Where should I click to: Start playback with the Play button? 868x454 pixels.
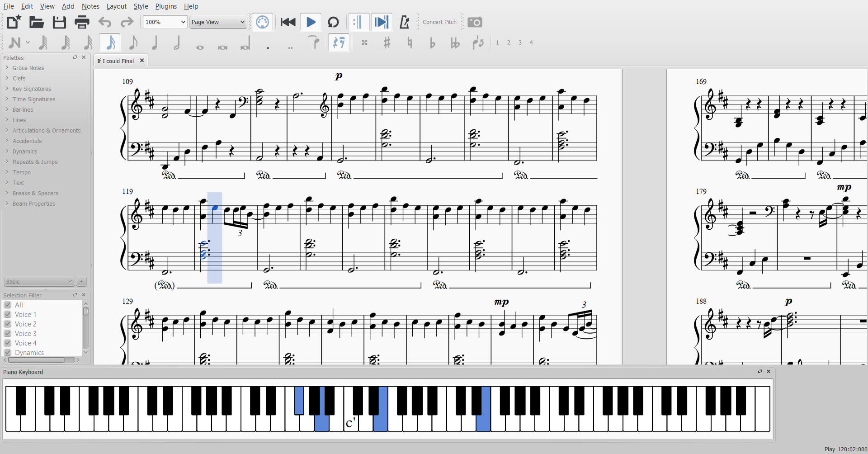(x=311, y=22)
